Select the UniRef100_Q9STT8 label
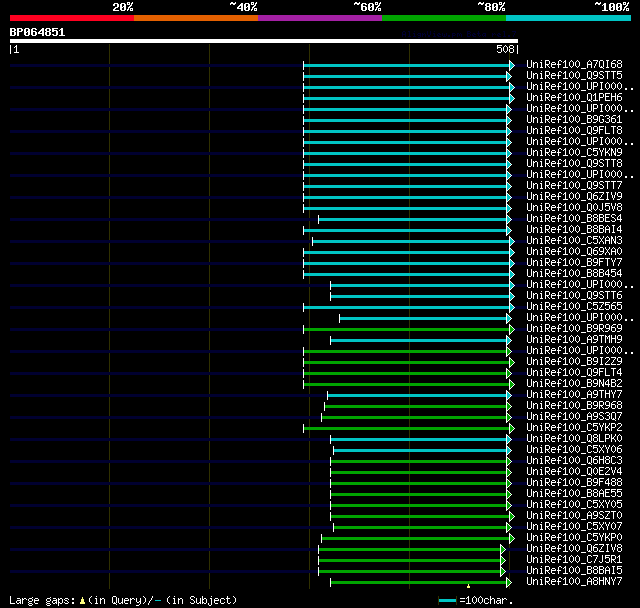The image size is (640, 608). tap(574, 164)
